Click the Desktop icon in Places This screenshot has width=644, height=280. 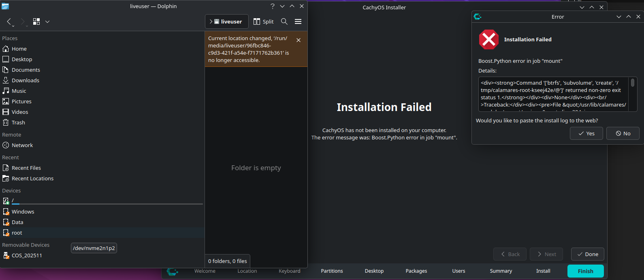[6, 59]
